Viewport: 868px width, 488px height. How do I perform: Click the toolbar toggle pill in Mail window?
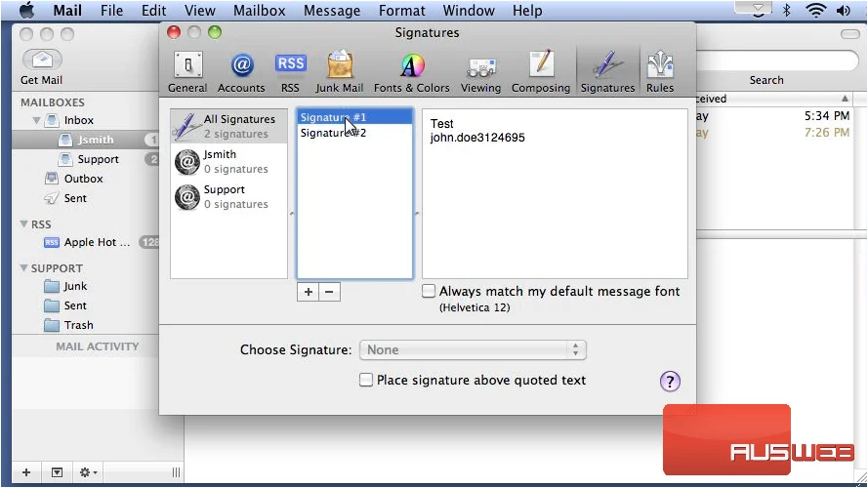click(x=849, y=34)
